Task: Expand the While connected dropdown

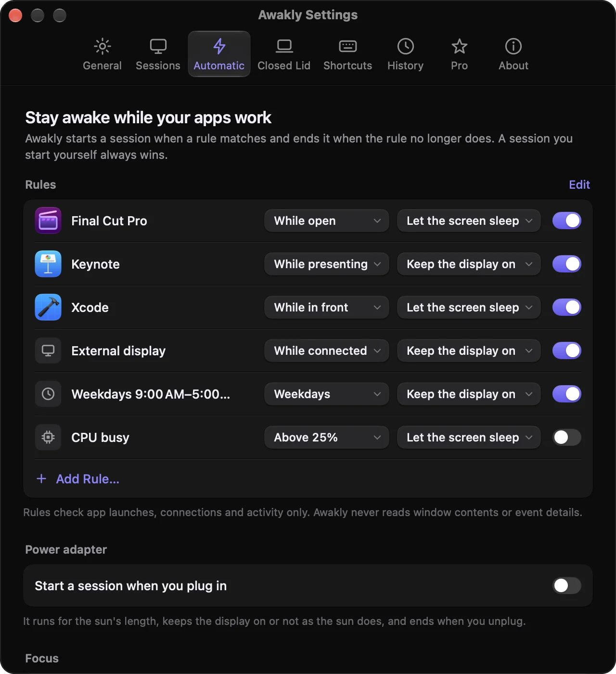Action: 326,350
